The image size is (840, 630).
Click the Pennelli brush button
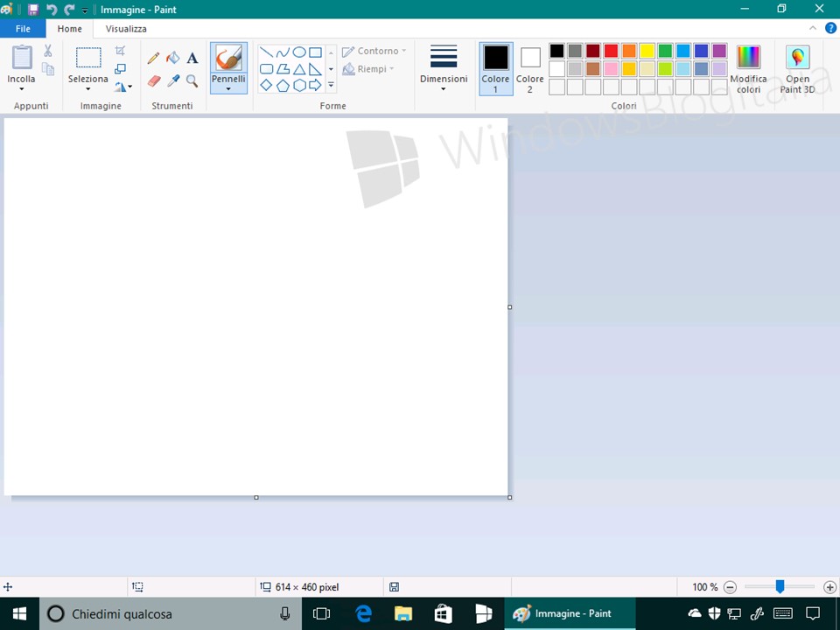coord(228,58)
